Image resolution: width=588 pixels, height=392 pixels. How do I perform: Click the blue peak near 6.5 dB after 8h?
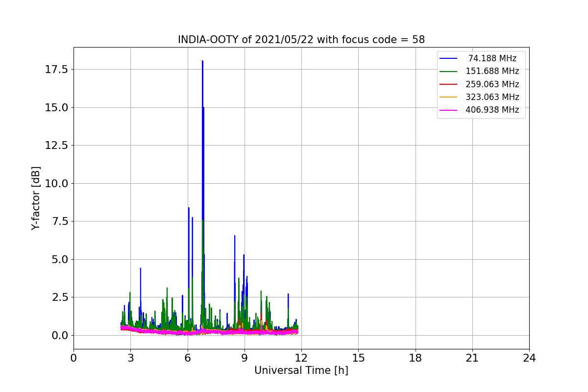point(235,236)
